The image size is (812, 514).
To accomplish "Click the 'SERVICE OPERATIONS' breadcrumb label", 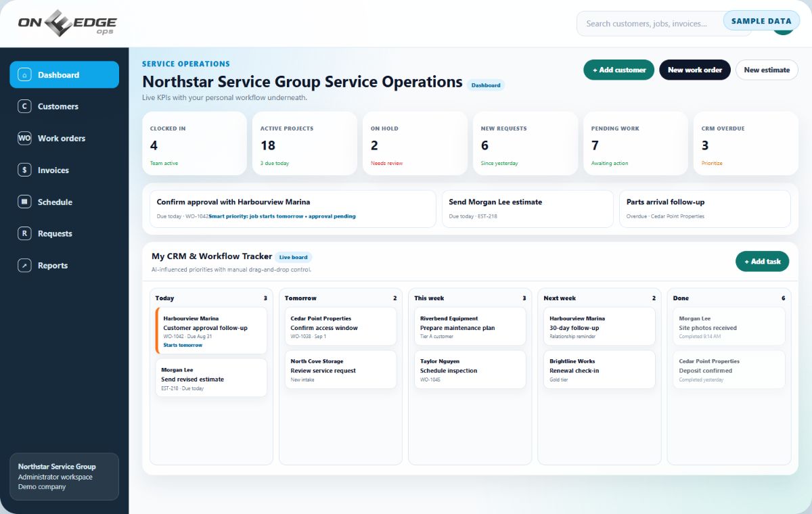I will click(186, 64).
